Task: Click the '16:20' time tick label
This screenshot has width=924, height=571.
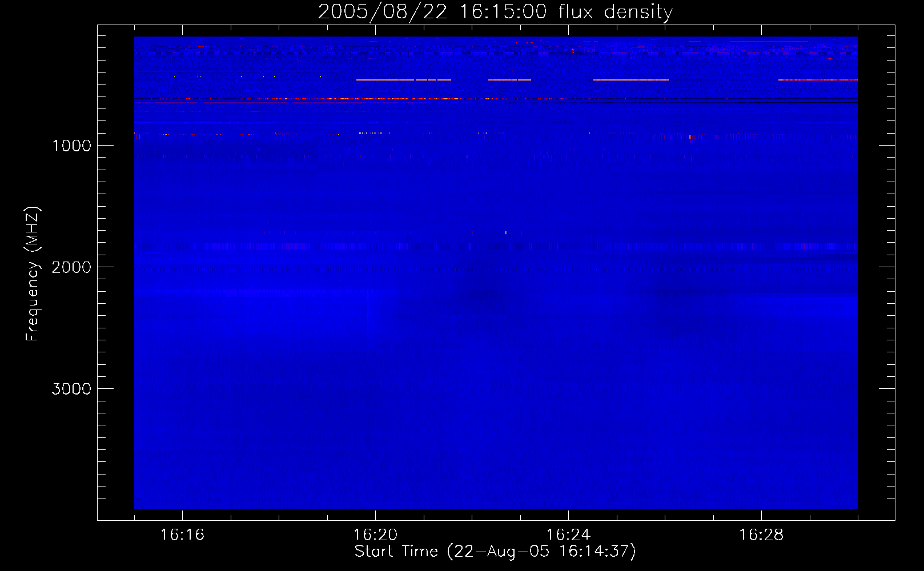Action: [x=375, y=535]
